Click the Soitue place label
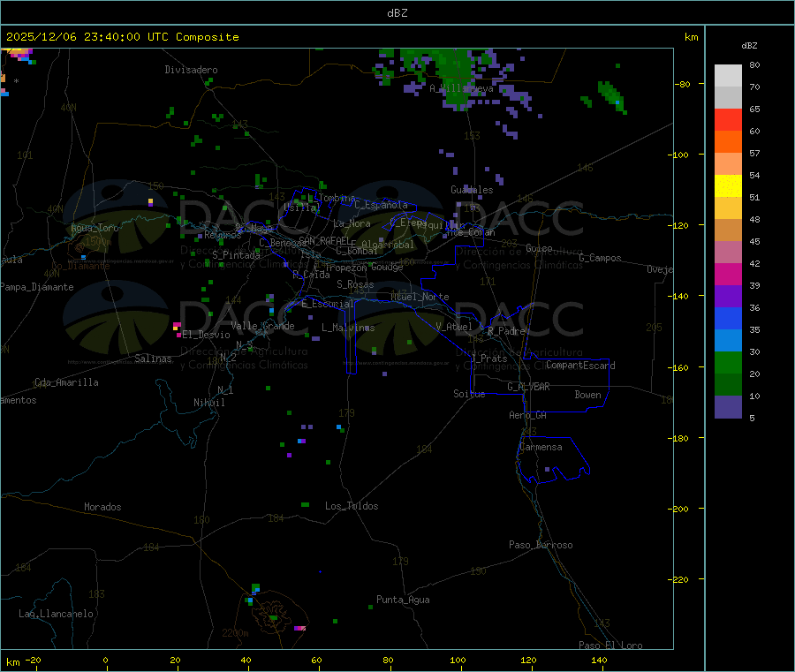795x672 pixels. click(469, 394)
